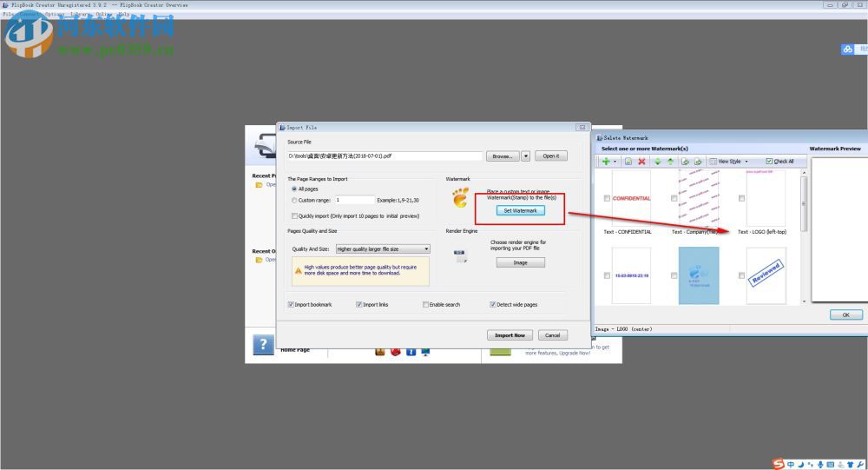The height and width of the screenshot is (470, 868).
Task: Click Cancel in Import File dialog
Action: tap(552, 335)
